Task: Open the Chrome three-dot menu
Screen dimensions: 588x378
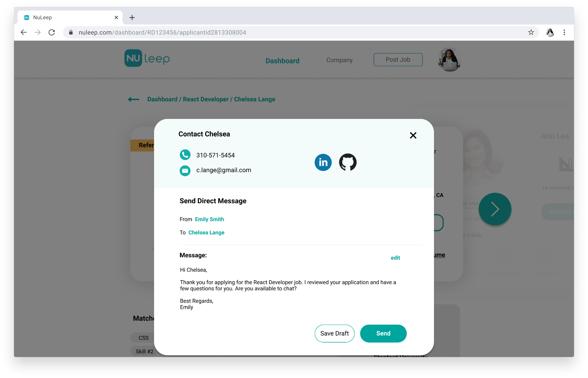Action: (564, 32)
